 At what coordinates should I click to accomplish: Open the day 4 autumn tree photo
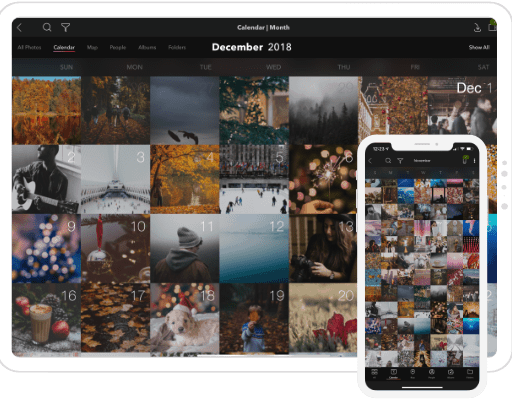click(185, 179)
